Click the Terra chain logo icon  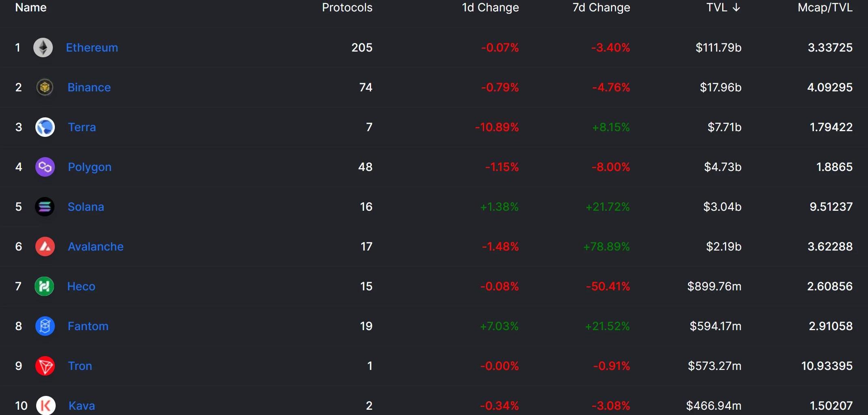click(45, 127)
